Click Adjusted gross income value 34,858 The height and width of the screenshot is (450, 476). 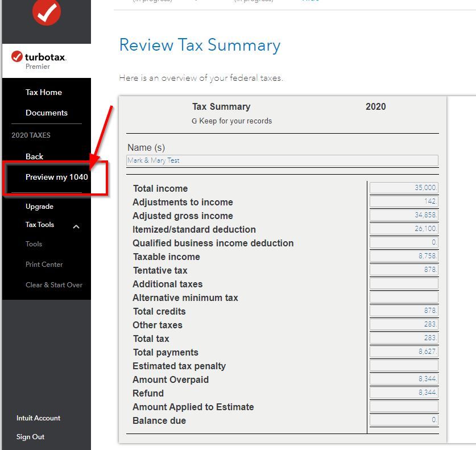coord(404,215)
